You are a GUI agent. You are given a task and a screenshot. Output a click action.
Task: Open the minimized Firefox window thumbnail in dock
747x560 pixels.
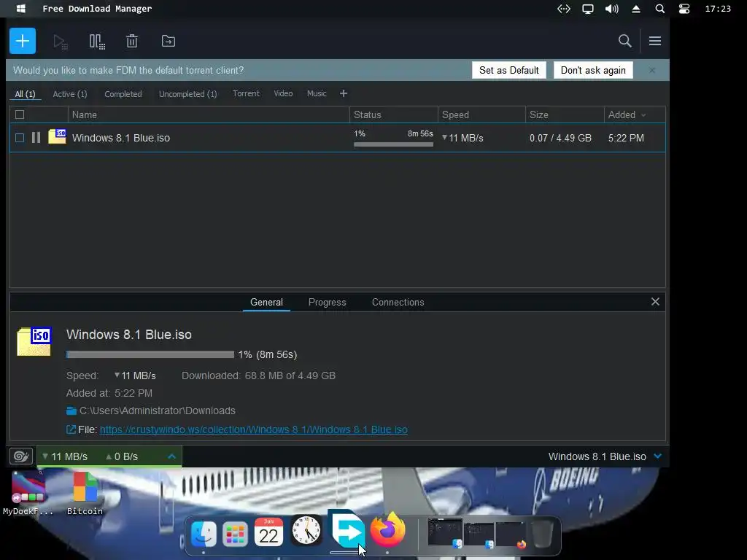point(511,534)
